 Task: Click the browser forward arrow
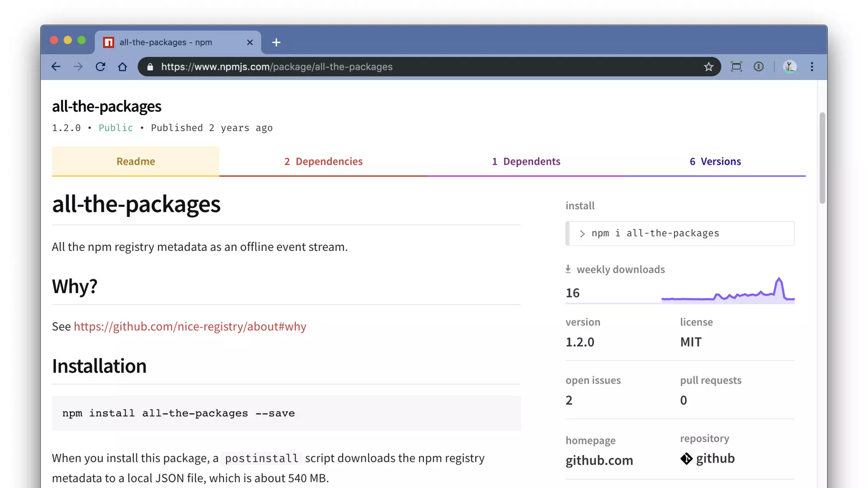[78, 67]
